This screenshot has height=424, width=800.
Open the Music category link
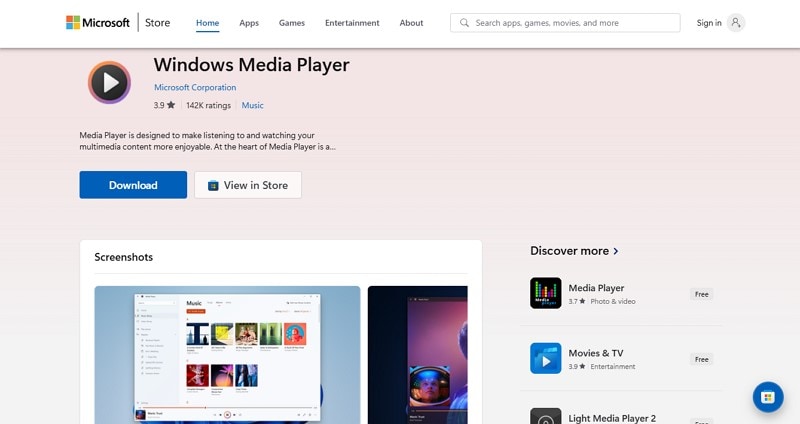pyautogui.click(x=253, y=105)
